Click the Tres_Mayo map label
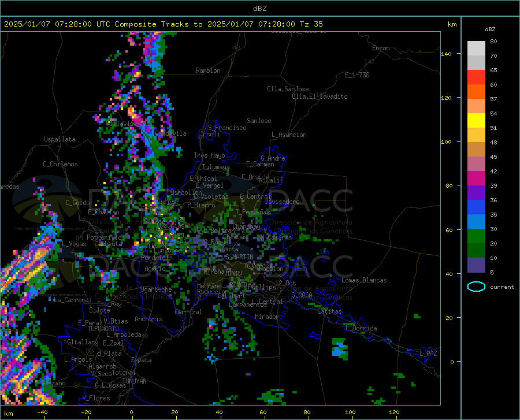This screenshot has width=520, height=420. 209,155
